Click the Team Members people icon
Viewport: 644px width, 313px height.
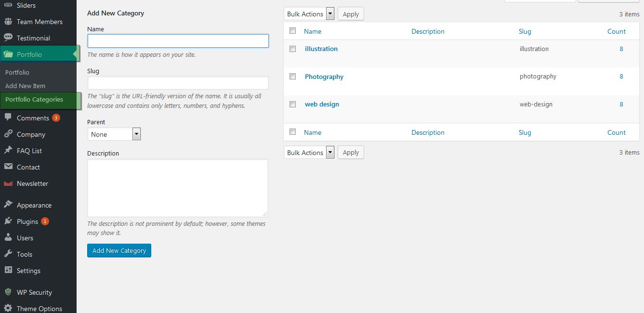pos(8,22)
